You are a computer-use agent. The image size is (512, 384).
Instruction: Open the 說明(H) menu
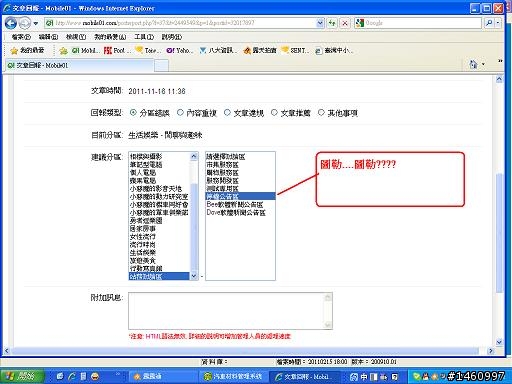(172, 37)
